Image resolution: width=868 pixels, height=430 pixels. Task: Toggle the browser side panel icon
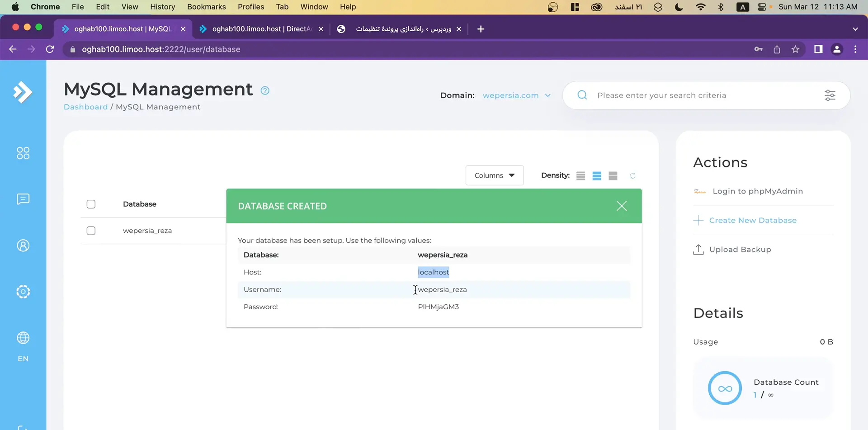818,49
